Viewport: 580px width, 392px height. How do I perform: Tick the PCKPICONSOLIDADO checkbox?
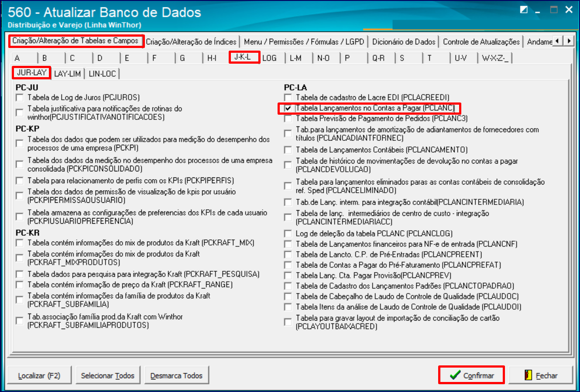click(20, 164)
